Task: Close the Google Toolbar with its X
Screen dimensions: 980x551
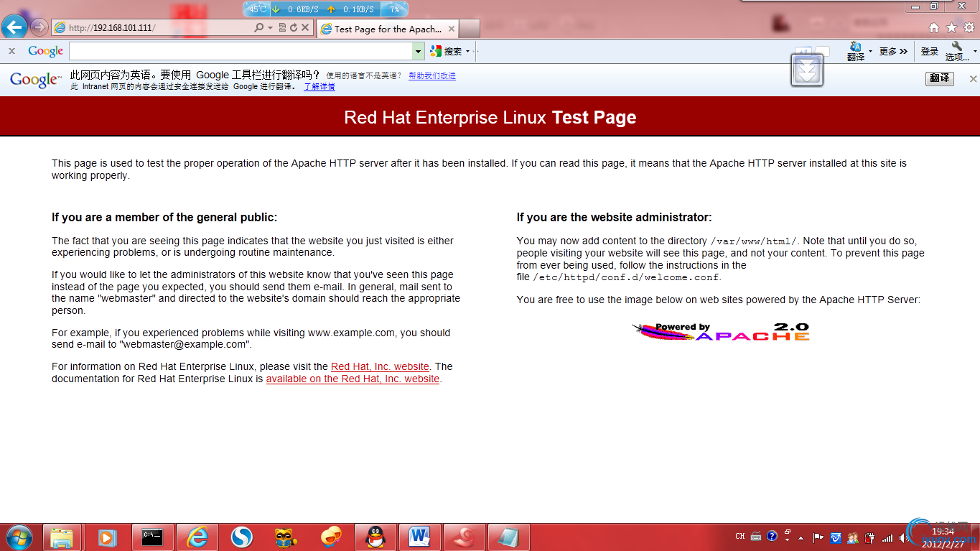Action: pyautogui.click(x=11, y=51)
